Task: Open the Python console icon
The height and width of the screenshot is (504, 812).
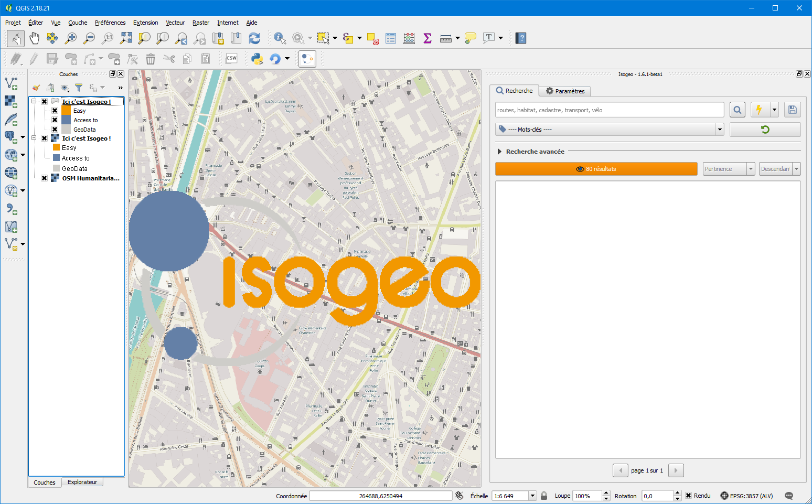Action: (257, 59)
